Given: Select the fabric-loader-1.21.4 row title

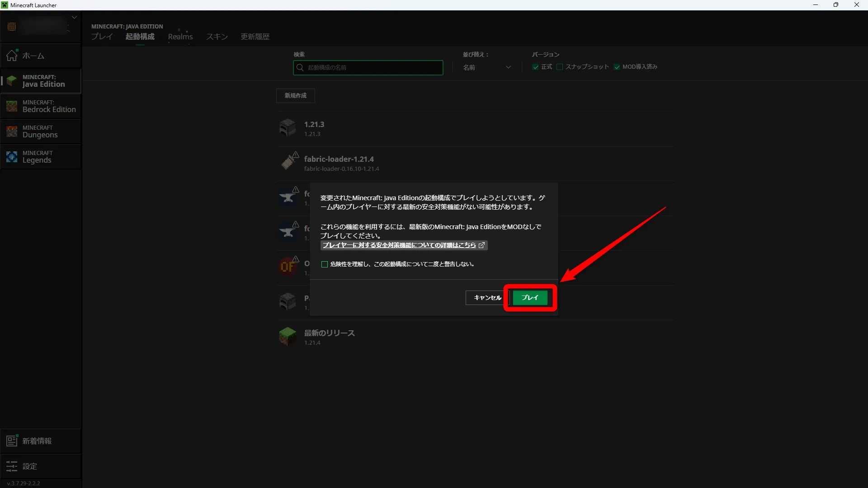Looking at the screenshot, I should tap(339, 159).
